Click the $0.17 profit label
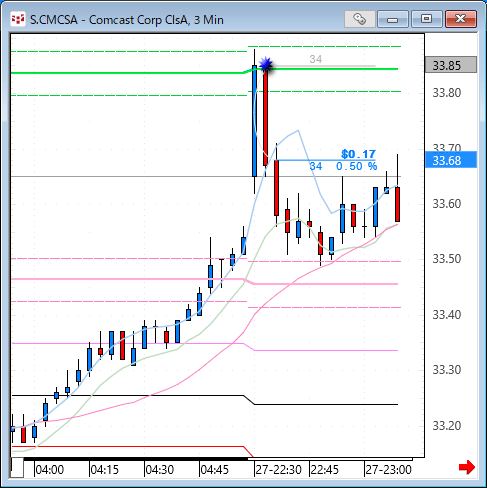Image resolution: width=487 pixels, height=488 pixels. point(358,154)
